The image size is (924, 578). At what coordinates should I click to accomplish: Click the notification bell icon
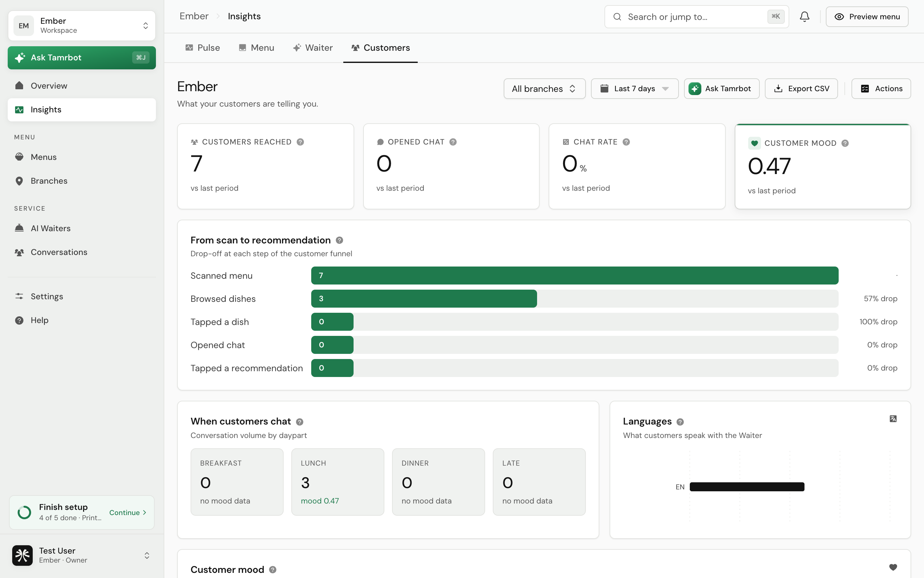click(805, 16)
